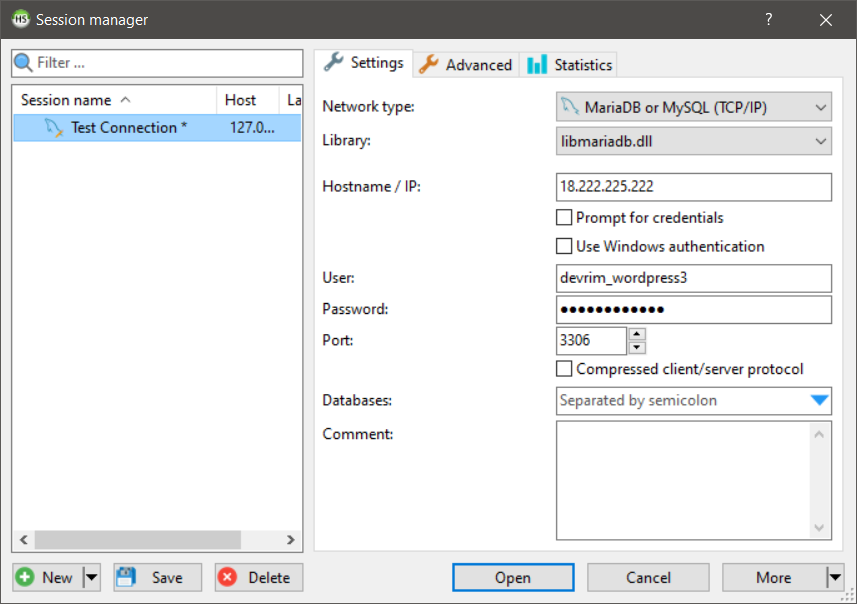This screenshot has width=857, height=604.
Task: Click the Hostname / IP label
Action: click(x=372, y=186)
